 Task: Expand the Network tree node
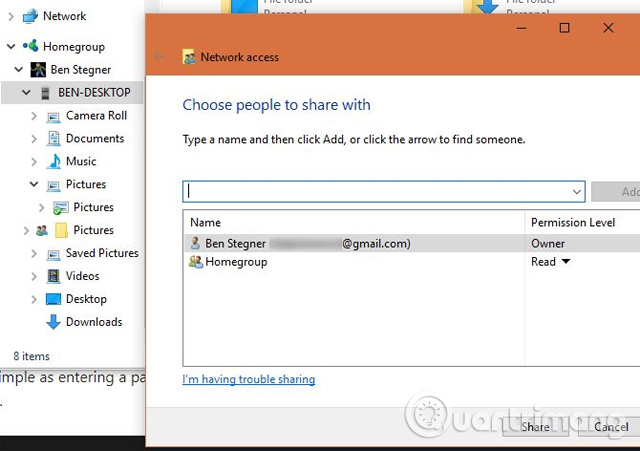click(11, 16)
